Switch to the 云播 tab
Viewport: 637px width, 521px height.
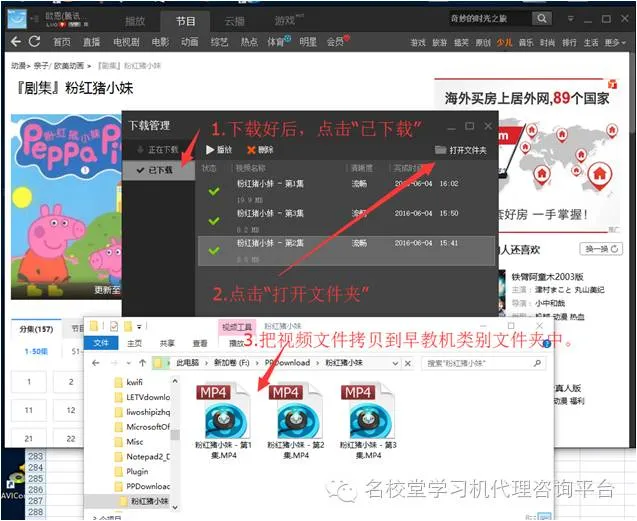(235, 21)
